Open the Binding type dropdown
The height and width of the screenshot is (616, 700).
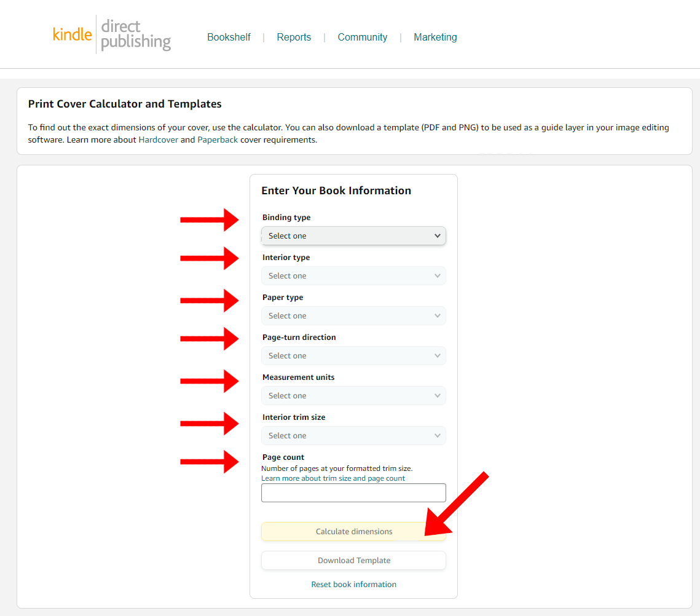pyautogui.click(x=353, y=235)
